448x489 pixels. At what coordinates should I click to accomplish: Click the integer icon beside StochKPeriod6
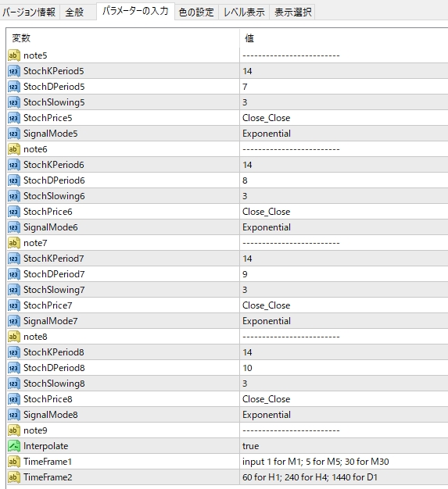(x=14, y=165)
